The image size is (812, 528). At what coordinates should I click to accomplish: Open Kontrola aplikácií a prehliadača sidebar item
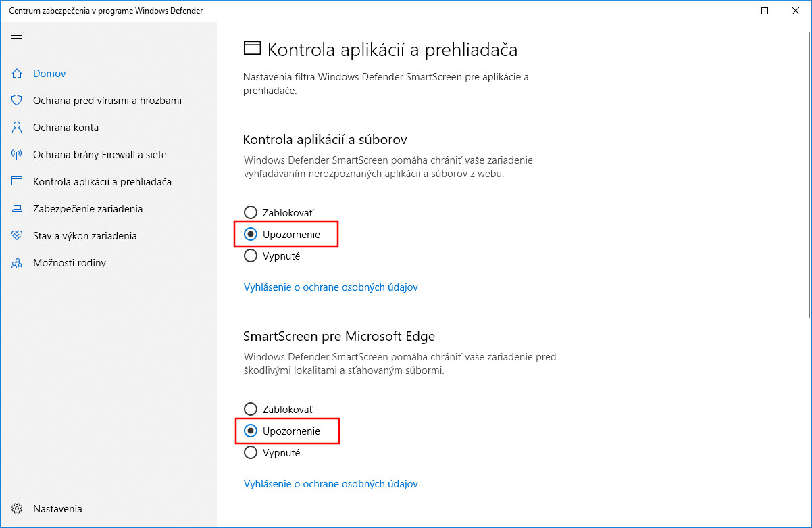click(102, 182)
